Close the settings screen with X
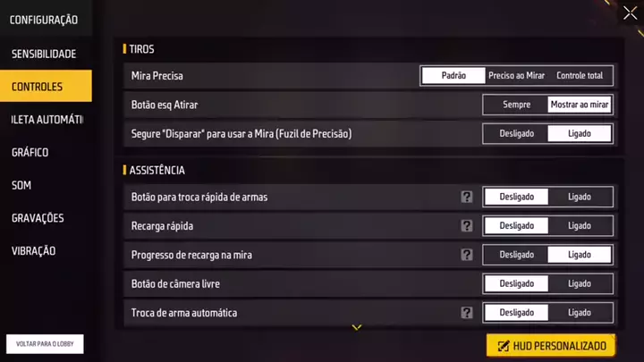Image resolution: width=644 pixels, height=362 pixels. click(x=630, y=13)
